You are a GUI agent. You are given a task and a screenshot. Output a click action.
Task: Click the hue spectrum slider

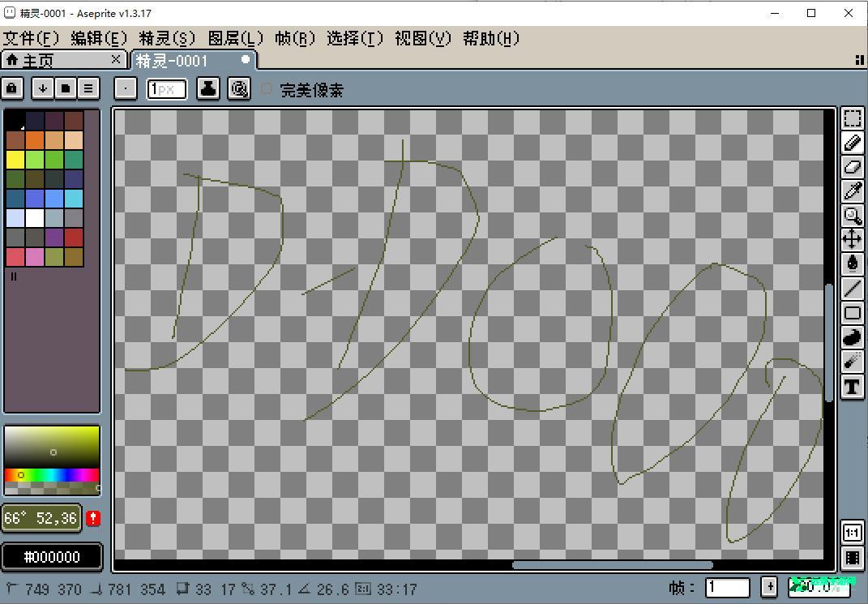(x=52, y=475)
